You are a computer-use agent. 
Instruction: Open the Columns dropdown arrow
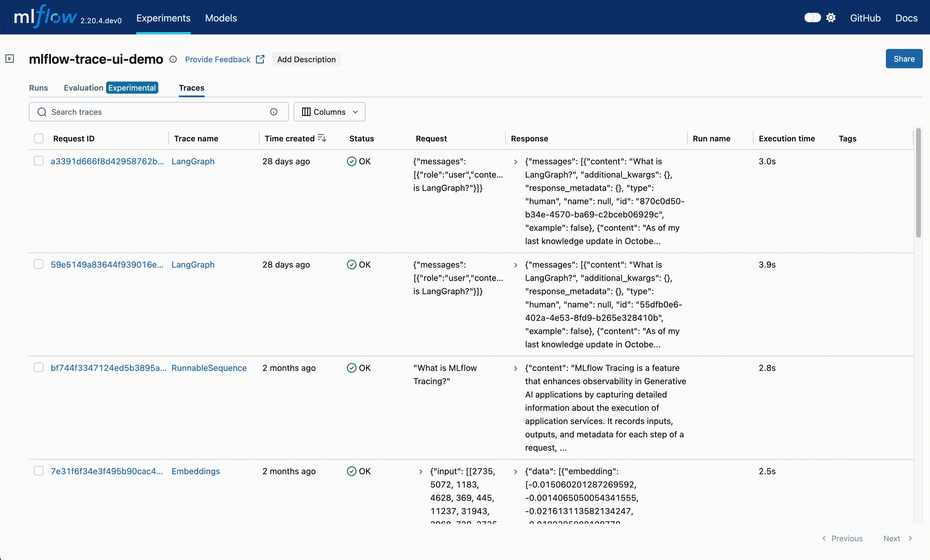(355, 112)
